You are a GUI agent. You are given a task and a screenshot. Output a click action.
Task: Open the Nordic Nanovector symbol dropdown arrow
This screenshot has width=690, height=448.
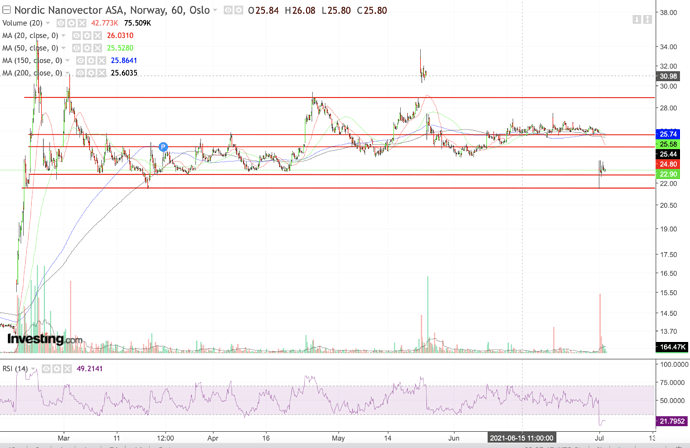[215, 10]
